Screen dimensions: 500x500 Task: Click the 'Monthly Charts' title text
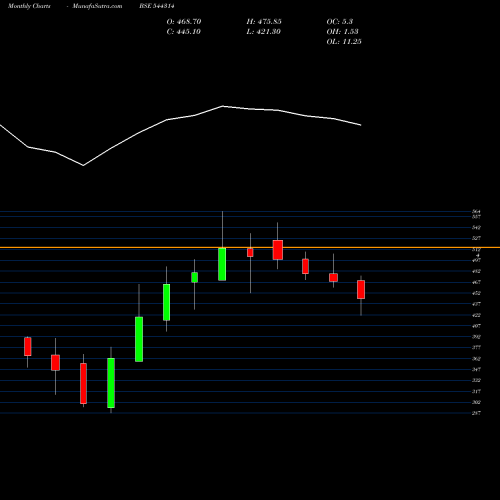(29, 6)
